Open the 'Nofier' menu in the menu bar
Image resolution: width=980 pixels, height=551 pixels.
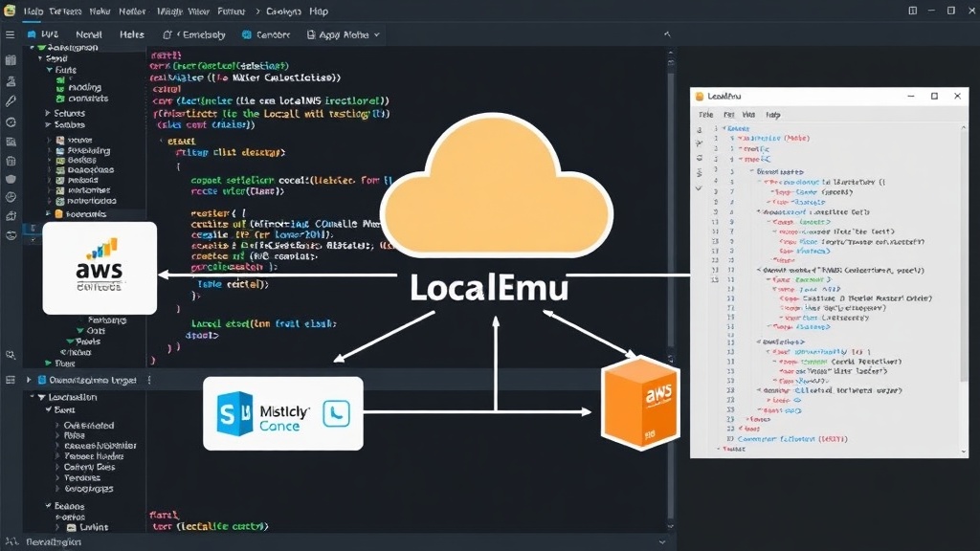[132, 11]
